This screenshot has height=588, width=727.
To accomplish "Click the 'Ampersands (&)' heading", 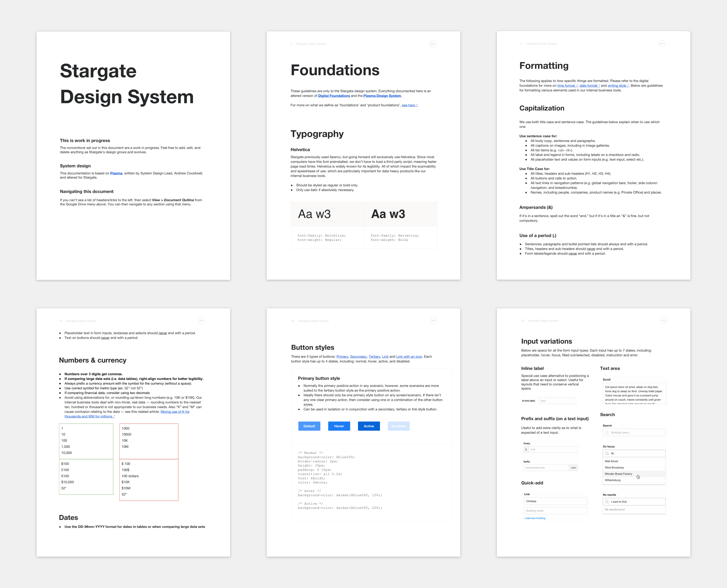I will coord(536,207).
